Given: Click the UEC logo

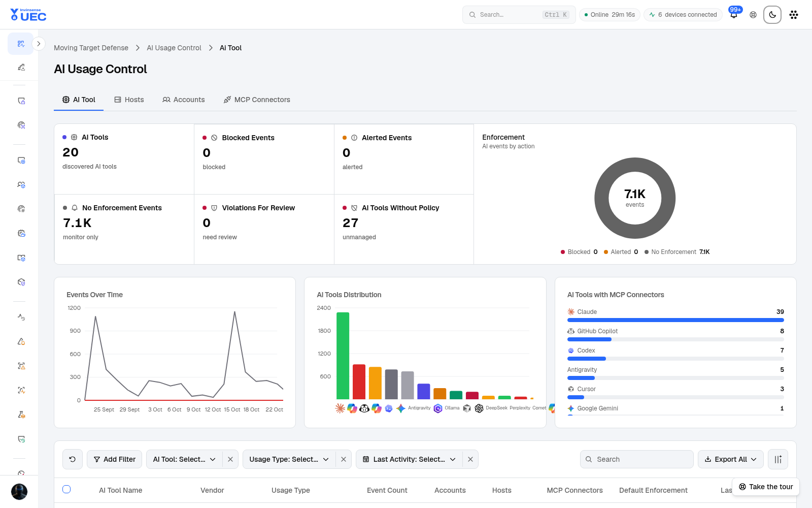Looking at the screenshot, I should pos(28,15).
